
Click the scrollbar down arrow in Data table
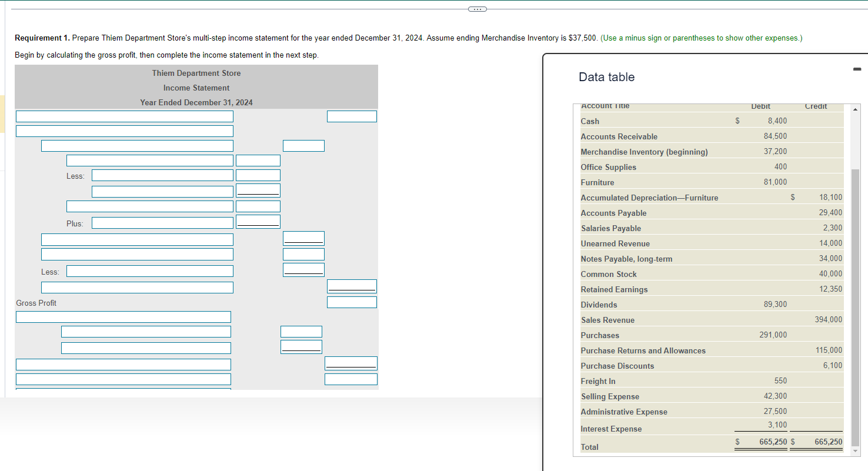(854, 450)
